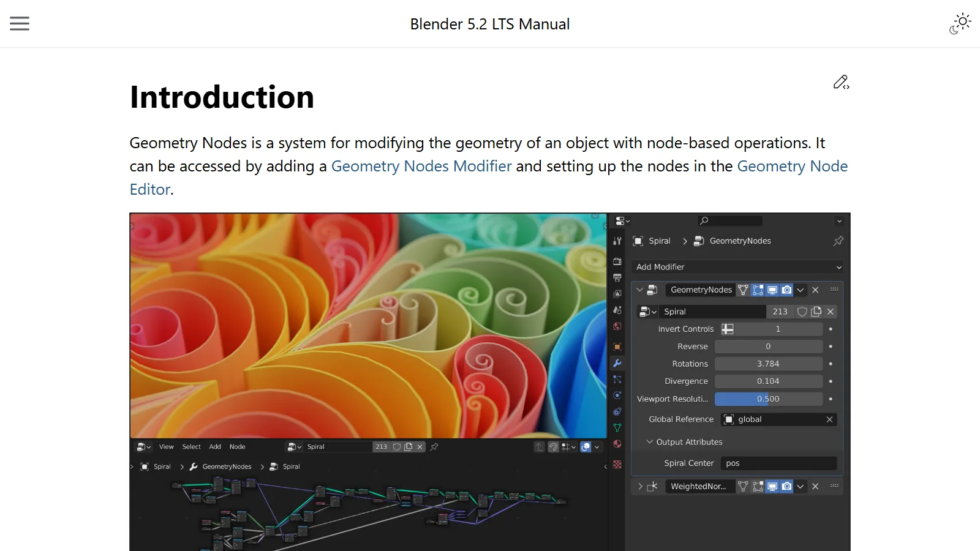Open the Scene properties tab icon
The image size is (980, 551).
[617, 310]
